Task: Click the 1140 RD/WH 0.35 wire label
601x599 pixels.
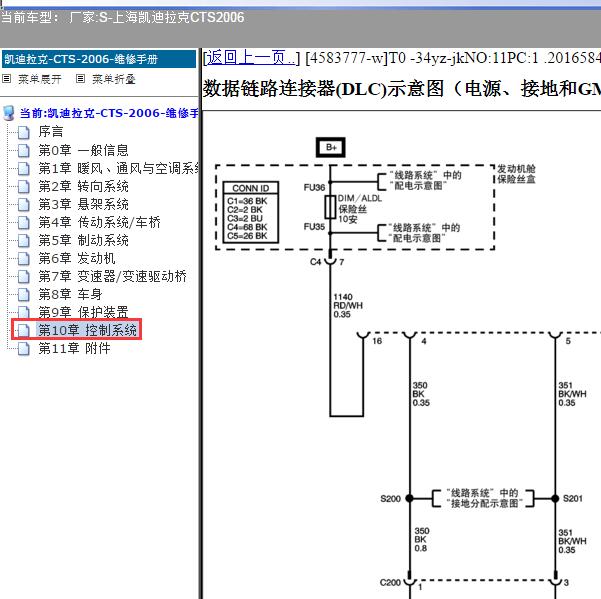Action: click(x=348, y=305)
